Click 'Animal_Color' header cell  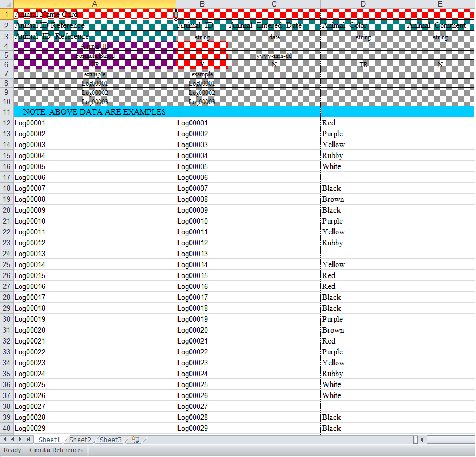[x=363, y=25]
